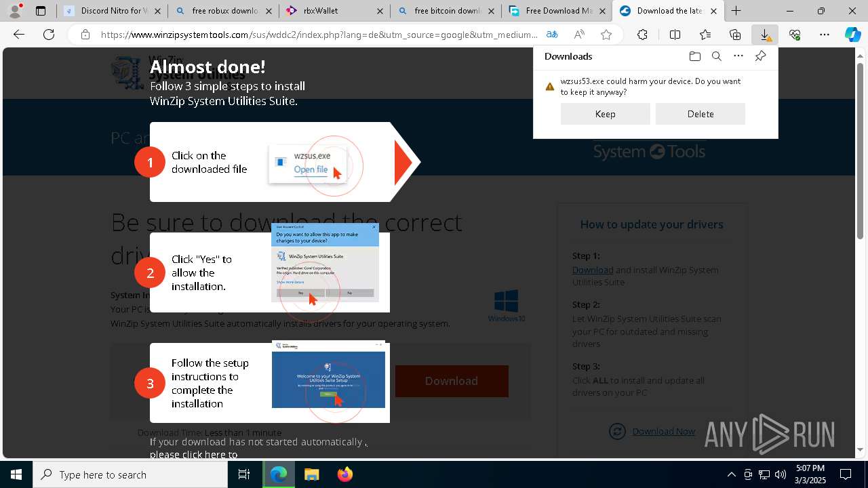This screenshot has height=488, width=868.
Task: Go back with the back arrow
Action: (x=19, y=35)
